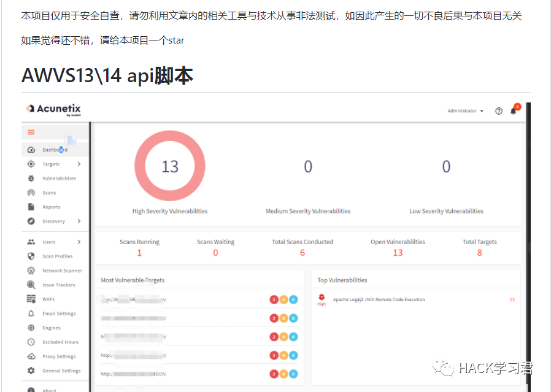The height and width of the screenshot is (392, 551).
Task: Click the Proxy Settings cloud icon
Action: 31,356
